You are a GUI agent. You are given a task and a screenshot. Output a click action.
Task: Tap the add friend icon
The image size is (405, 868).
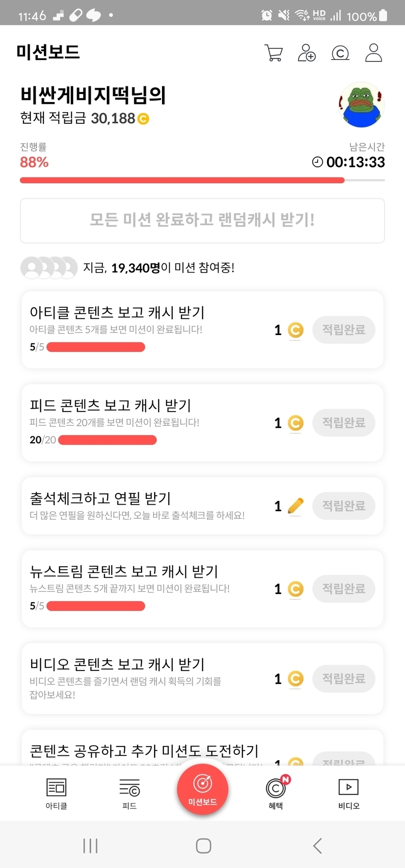[x=306, y=53]
